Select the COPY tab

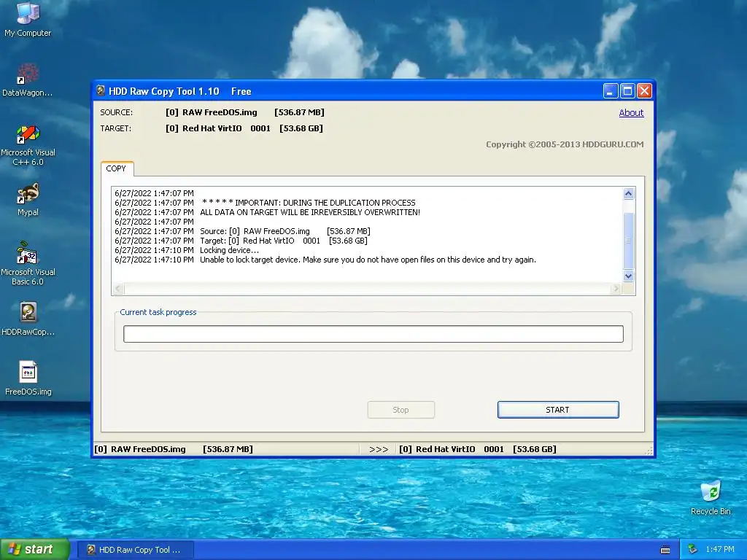click(x=117, y=168)
